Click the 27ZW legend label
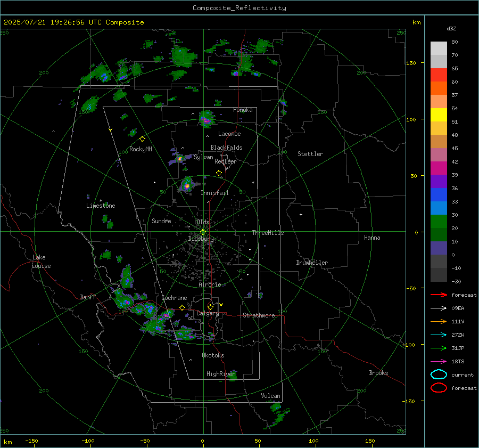 458,335
